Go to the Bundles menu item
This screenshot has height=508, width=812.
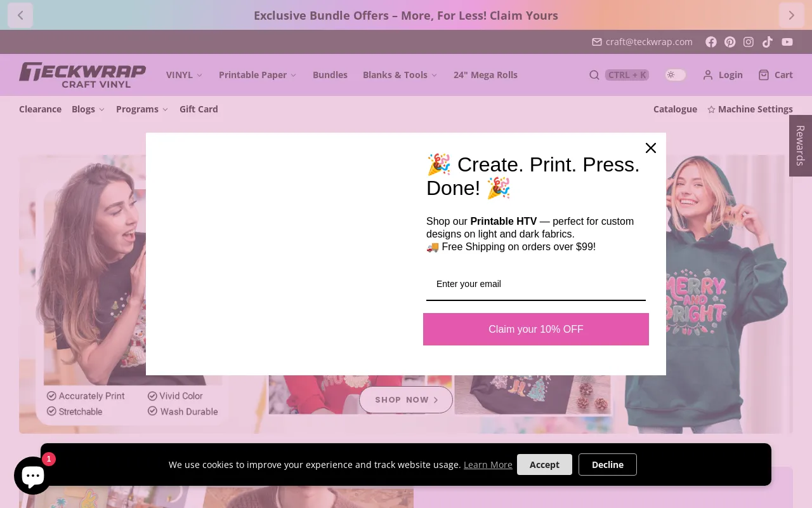coord(330,75)
